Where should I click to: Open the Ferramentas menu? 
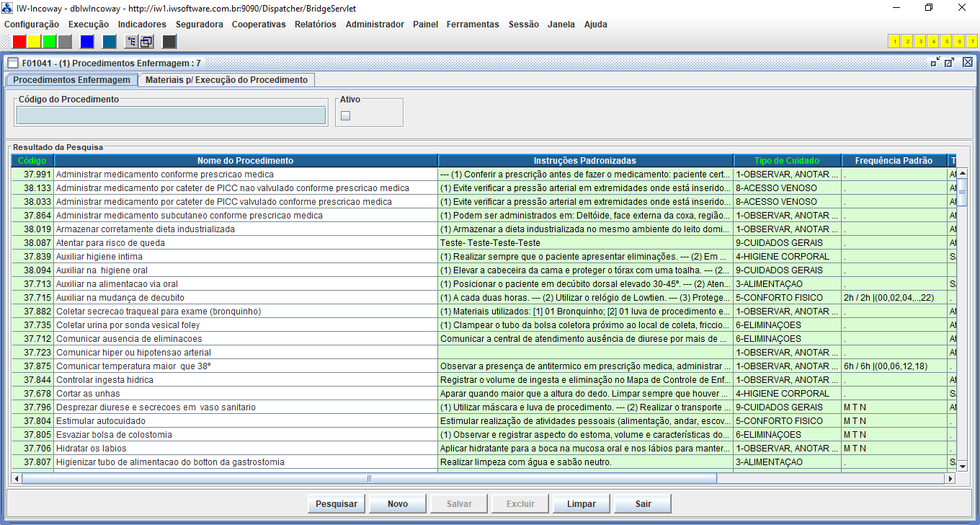tap(473, 24)
